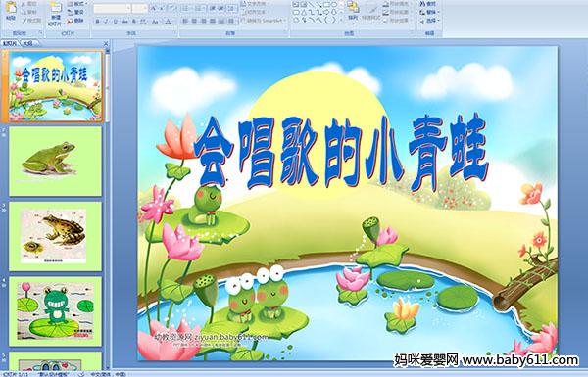
Task: Toggle bold formatting
Action: (x=97, y=22)
